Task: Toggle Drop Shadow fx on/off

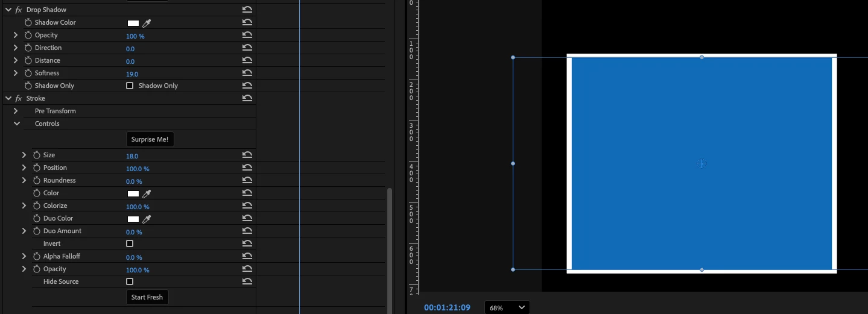Action: (18, 10)
